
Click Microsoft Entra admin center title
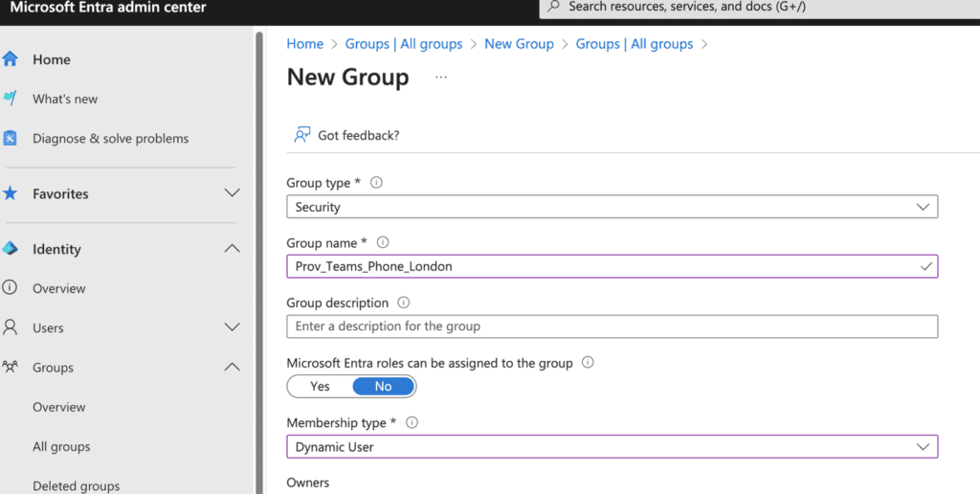[108, 8]
